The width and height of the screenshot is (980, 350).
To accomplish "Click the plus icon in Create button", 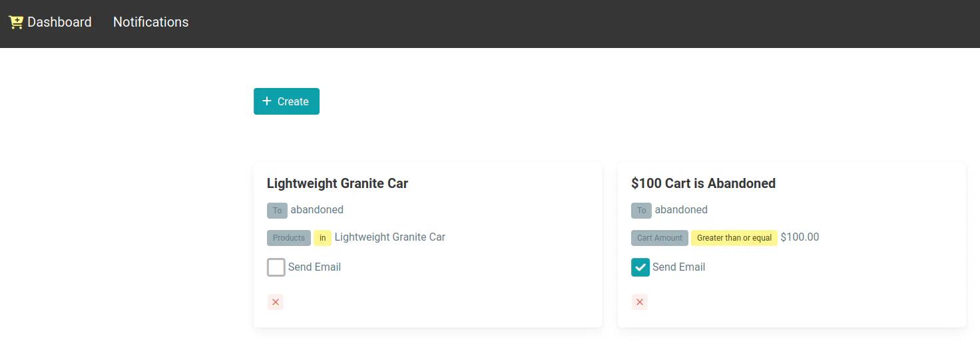I will coord(267,101).
